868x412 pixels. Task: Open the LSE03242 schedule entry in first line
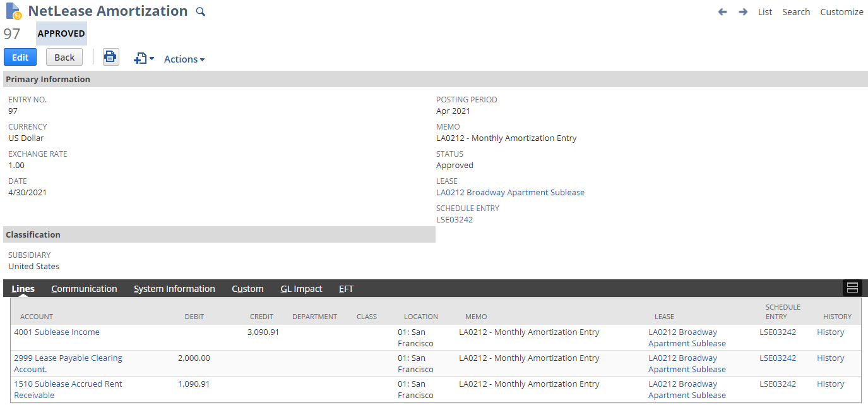(777, 332)
